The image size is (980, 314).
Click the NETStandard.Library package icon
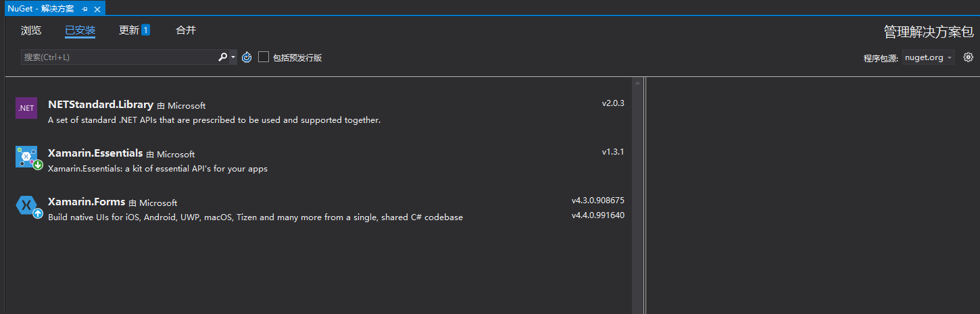tap(26, 108)
